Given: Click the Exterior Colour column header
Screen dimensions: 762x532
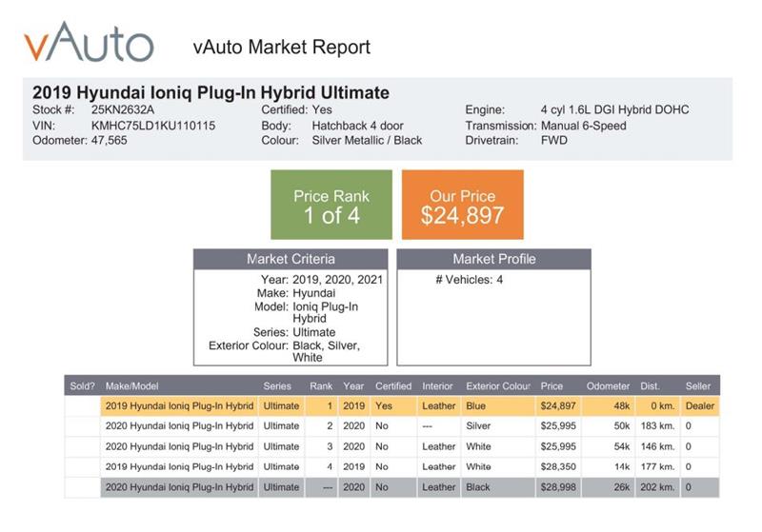Looking at the screenshot, I should coord(498,386).
